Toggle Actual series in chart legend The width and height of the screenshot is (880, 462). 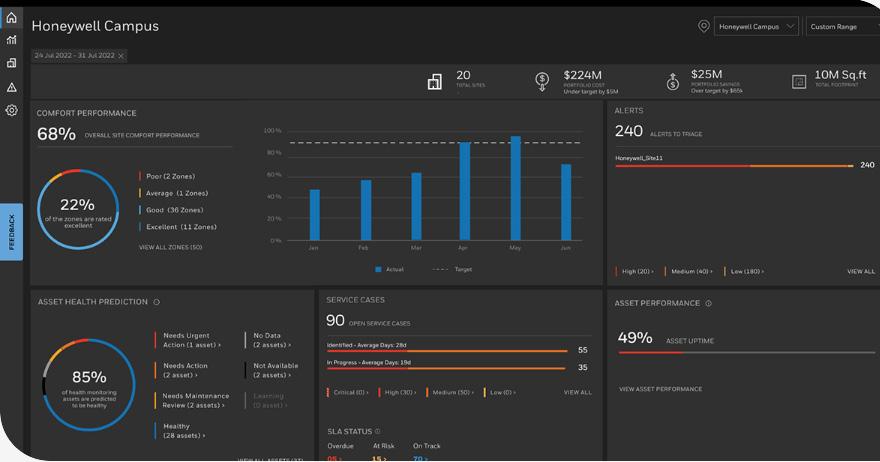coord(389,269)
